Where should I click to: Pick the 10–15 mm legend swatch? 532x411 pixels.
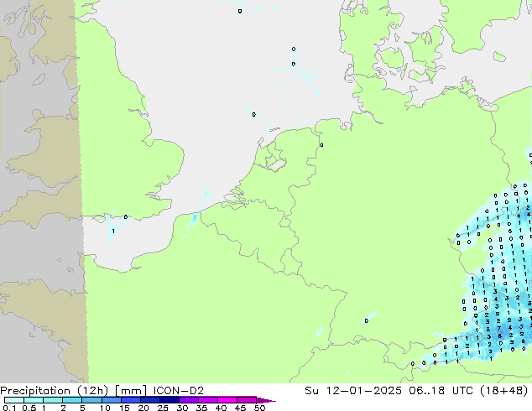[x=111, y=400]
